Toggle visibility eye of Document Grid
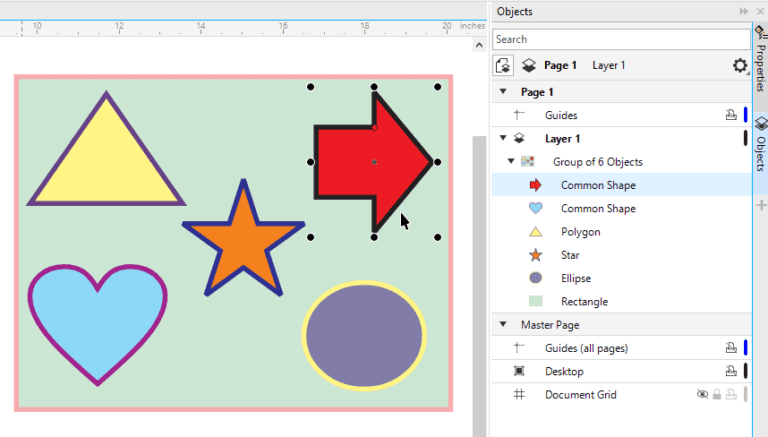 702,395
